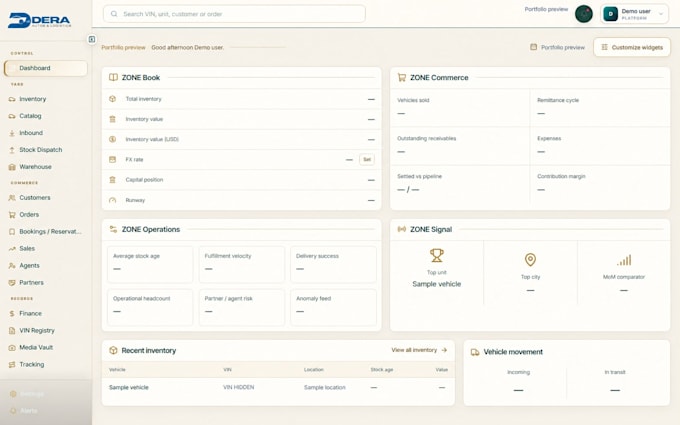Open the Dashboard menu item

pos(46,68)
